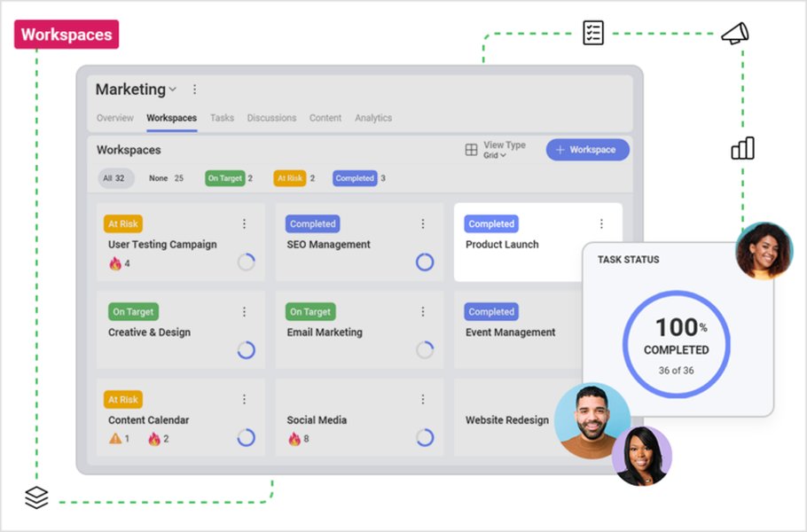
Task: Click the On Target badge on Email Marketing
Action: click(x=310, y=312)
